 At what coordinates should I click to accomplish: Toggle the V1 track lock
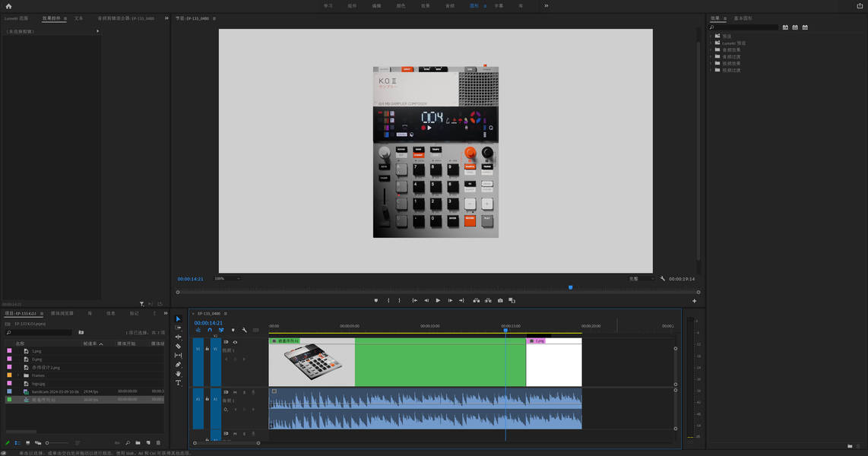tap(207, 349)
